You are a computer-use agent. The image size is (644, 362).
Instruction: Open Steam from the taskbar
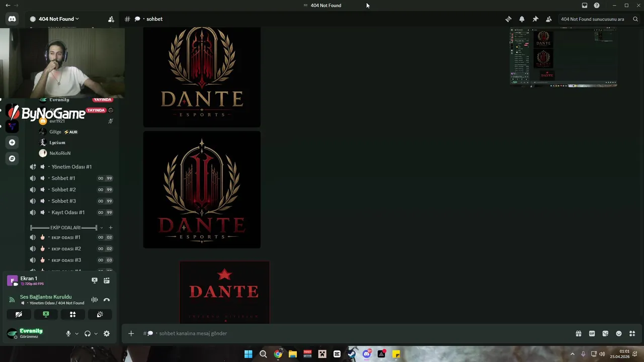tap(352, 354)
